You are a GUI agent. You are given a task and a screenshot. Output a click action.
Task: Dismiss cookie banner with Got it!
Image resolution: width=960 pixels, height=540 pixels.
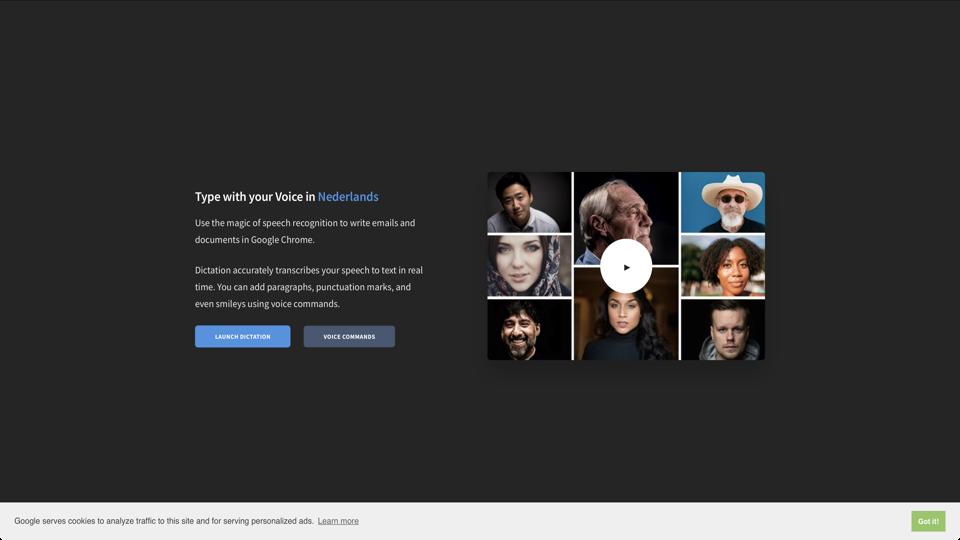928,521
